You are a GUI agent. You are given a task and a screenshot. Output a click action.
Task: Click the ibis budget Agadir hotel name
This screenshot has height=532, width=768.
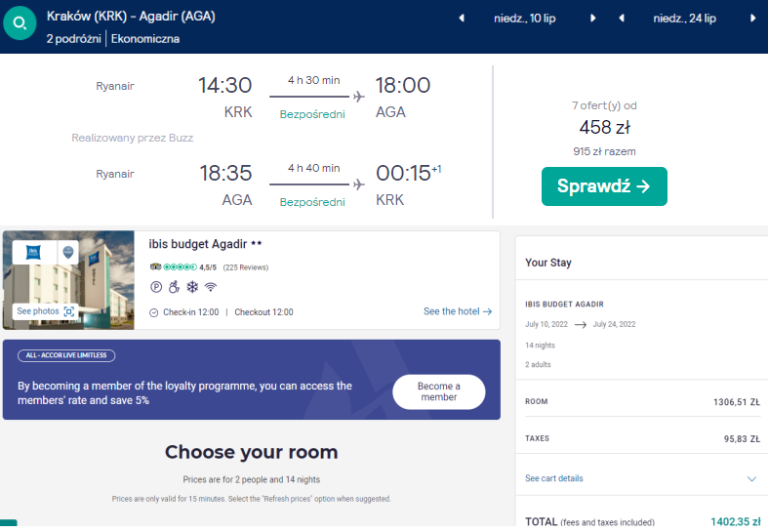(x=198, y=244)
